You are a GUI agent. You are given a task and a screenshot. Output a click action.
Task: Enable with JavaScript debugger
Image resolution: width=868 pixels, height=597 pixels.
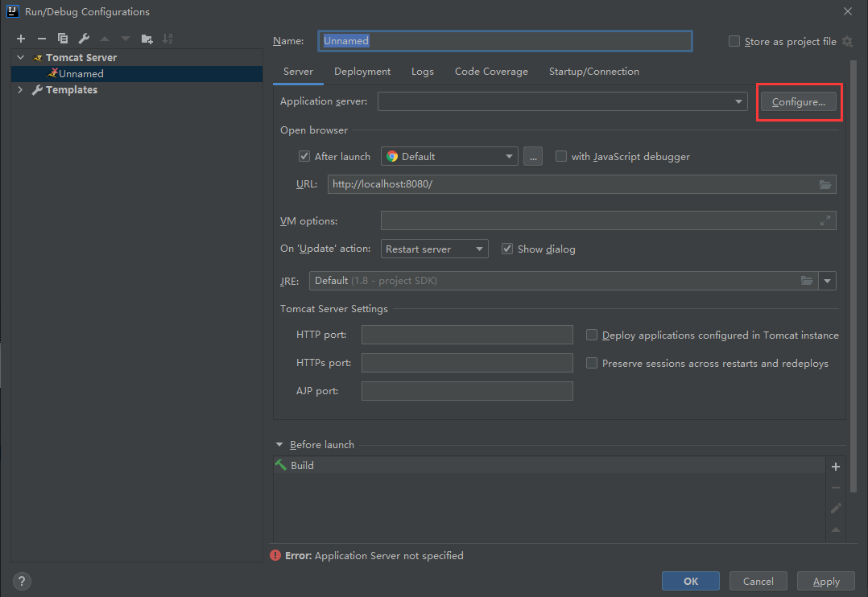(560, 157)
